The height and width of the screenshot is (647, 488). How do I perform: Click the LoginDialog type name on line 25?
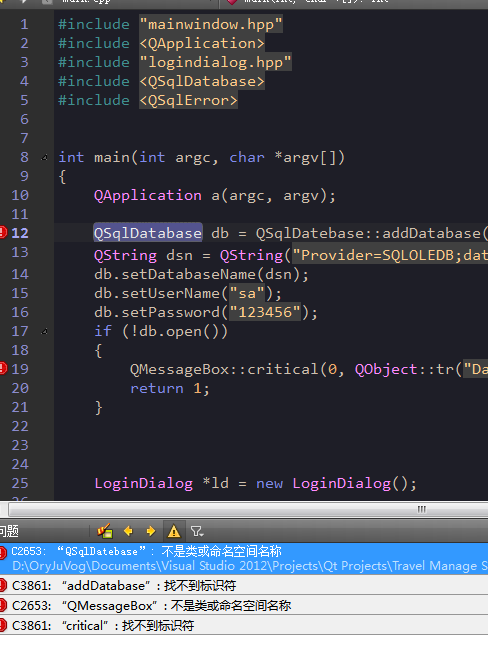tap(144, 483)
